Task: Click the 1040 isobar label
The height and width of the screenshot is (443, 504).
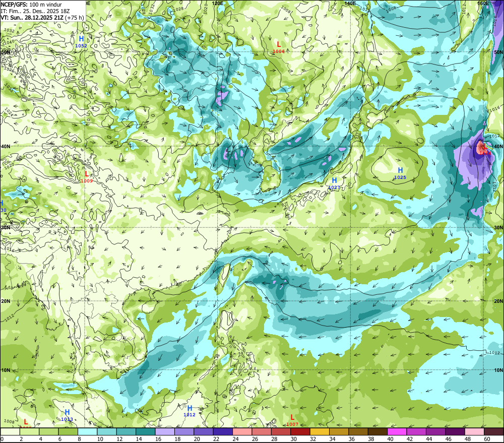Action: (x=9, y=42)
